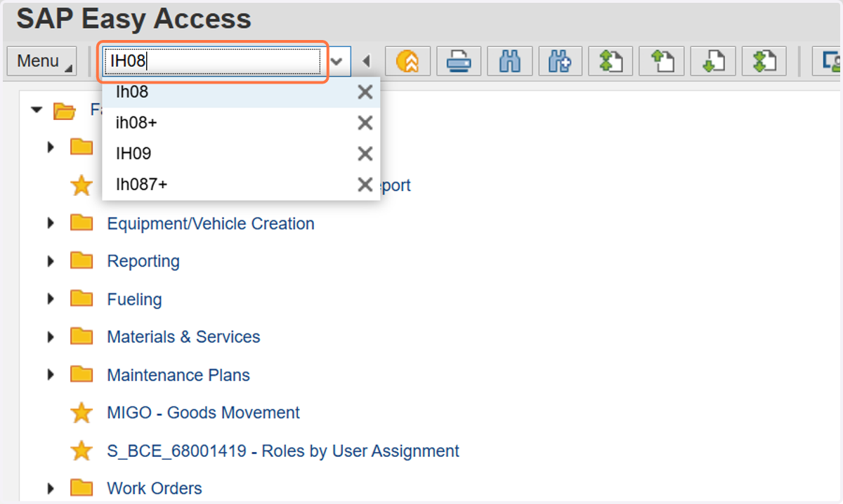
Task: Click the open folder icon of Favorites root
Action: click(x=65, y=110)
